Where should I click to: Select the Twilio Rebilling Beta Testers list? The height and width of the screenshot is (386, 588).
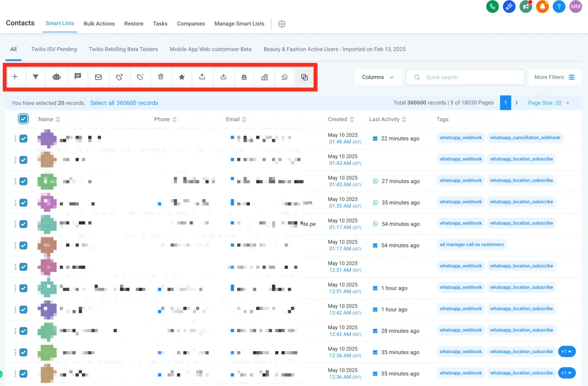click(123, 49)
